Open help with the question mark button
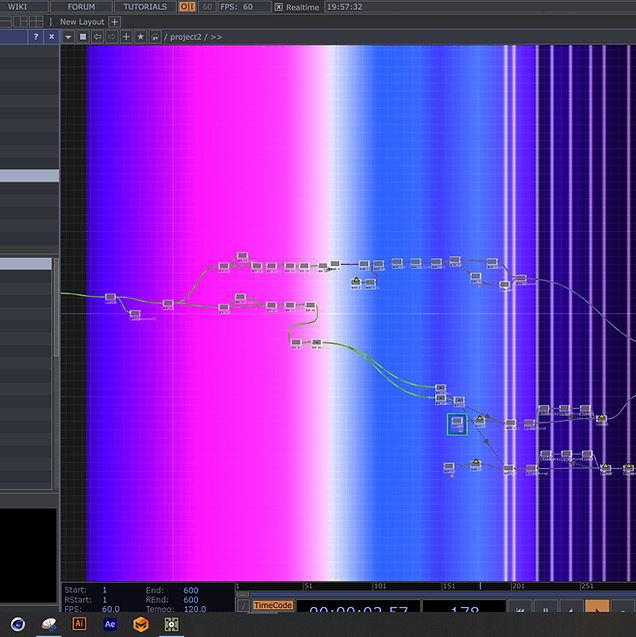The height and width of the screenshot is (637, 636). [36, 37]
